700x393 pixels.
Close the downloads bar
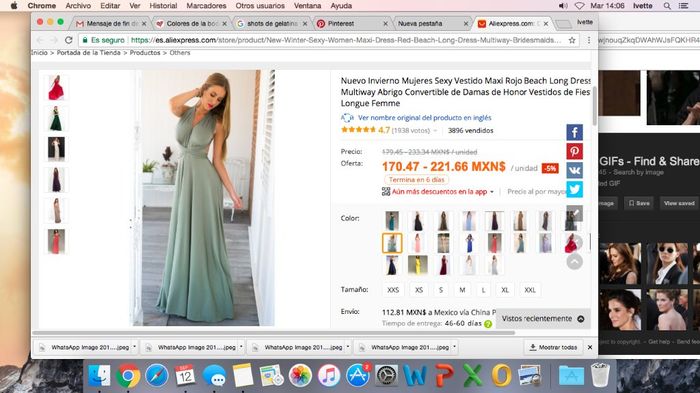[590, 347]
